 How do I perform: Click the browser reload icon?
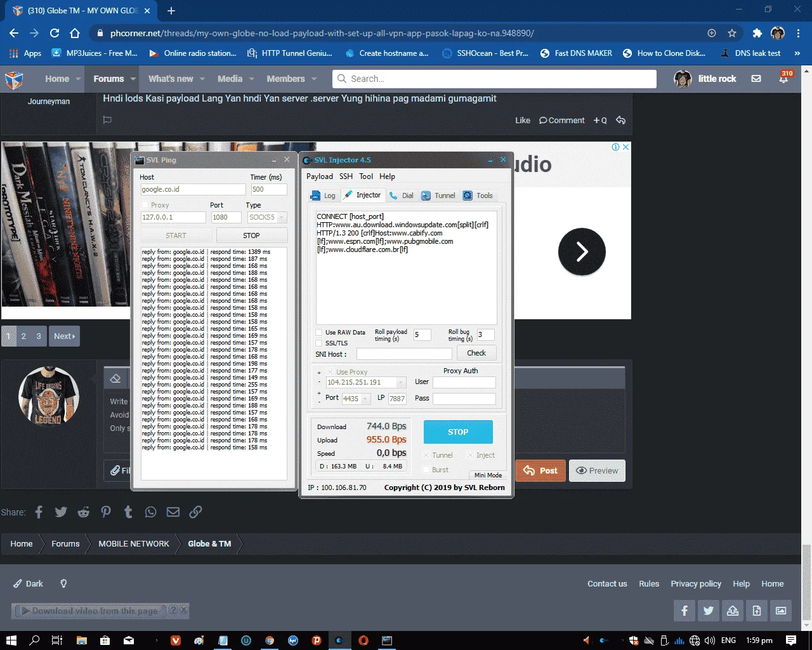point(55,33)
